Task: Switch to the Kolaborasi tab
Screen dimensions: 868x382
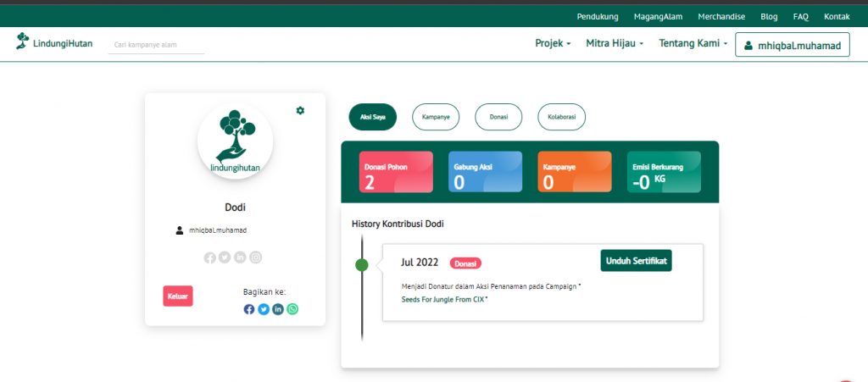Action: (x=561, y=117)
